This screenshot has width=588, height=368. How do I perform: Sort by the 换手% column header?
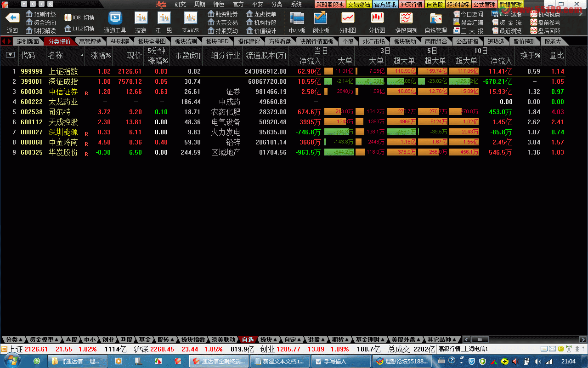531,55
